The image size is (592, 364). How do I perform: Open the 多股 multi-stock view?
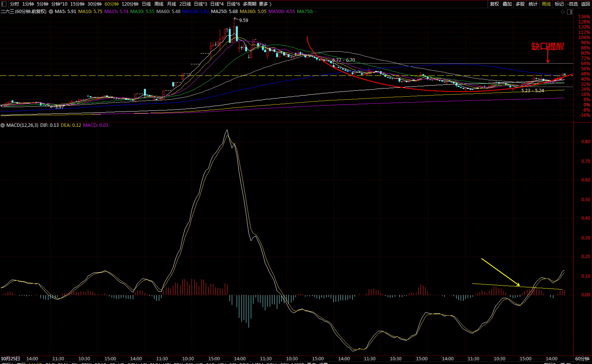pyautogui.click(x=520, y=4)
